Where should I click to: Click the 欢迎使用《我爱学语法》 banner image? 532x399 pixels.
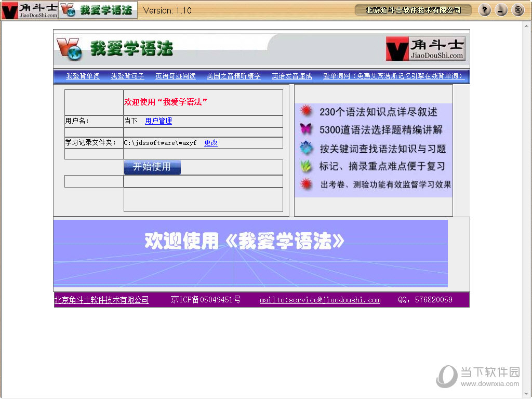[250, 253]
